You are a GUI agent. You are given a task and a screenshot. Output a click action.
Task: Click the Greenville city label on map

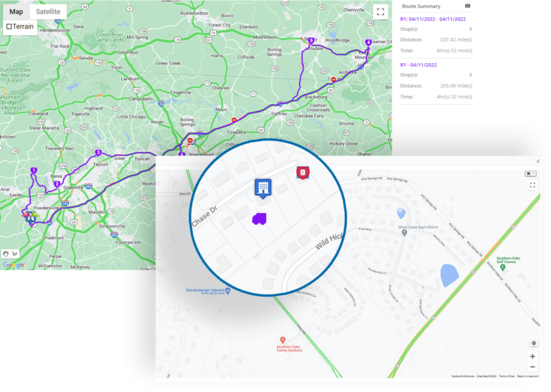[73, 188]
